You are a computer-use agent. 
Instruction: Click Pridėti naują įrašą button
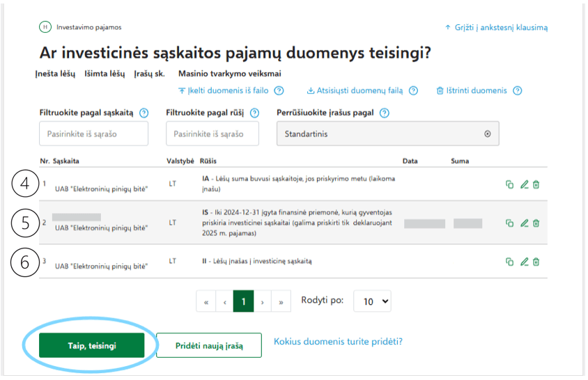pos(209,345)
